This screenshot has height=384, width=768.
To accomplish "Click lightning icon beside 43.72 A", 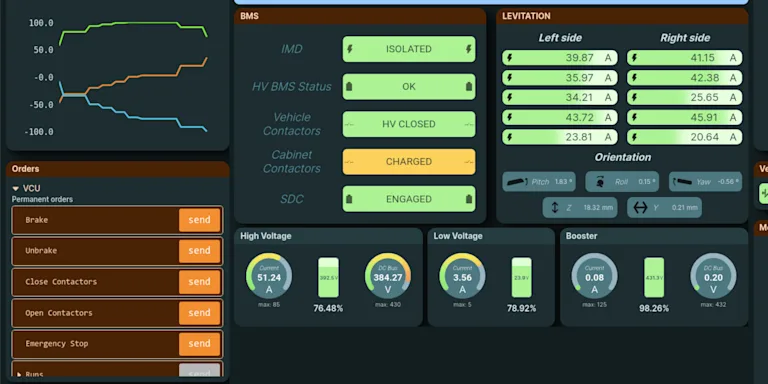I will (x=509, y=118).
